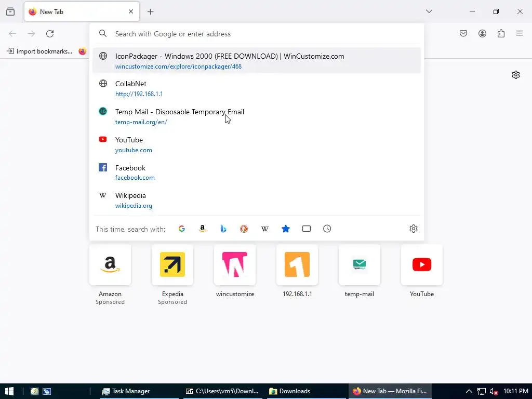The image size is (532, 399).
Task: Show hidden system tray icons
Action: click(469, 391)
